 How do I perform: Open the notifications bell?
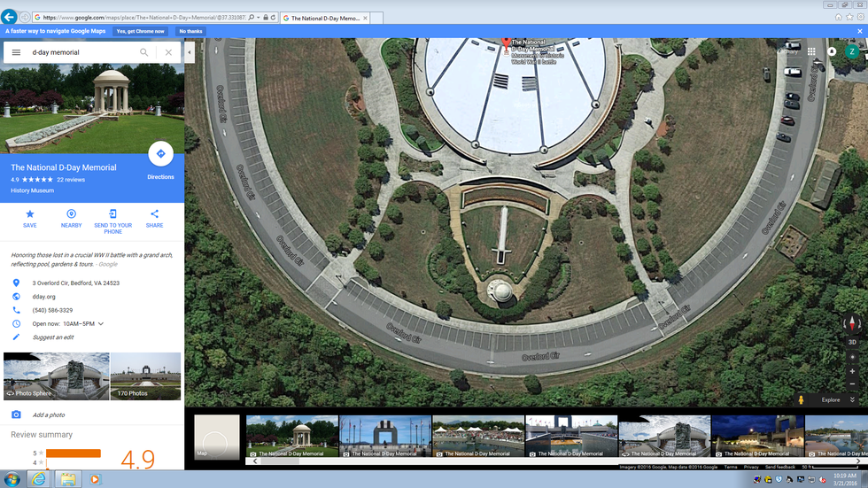[x=832, y=51]
